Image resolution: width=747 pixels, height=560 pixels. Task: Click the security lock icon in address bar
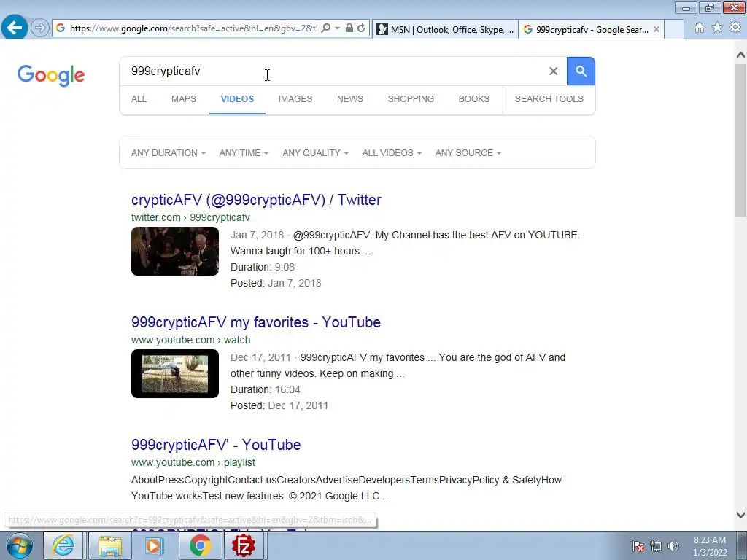coord(349,28)
